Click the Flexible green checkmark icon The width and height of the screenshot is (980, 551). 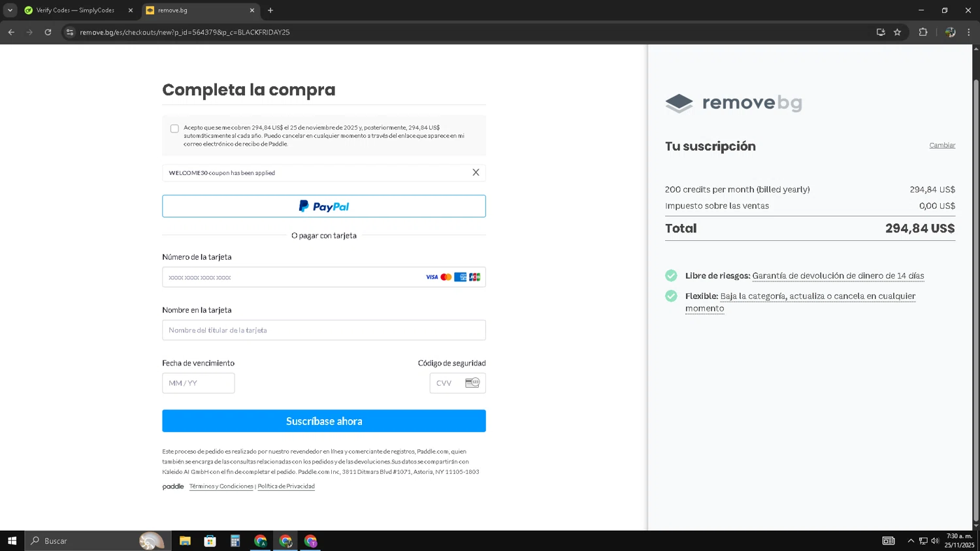[x=671, y=296]
